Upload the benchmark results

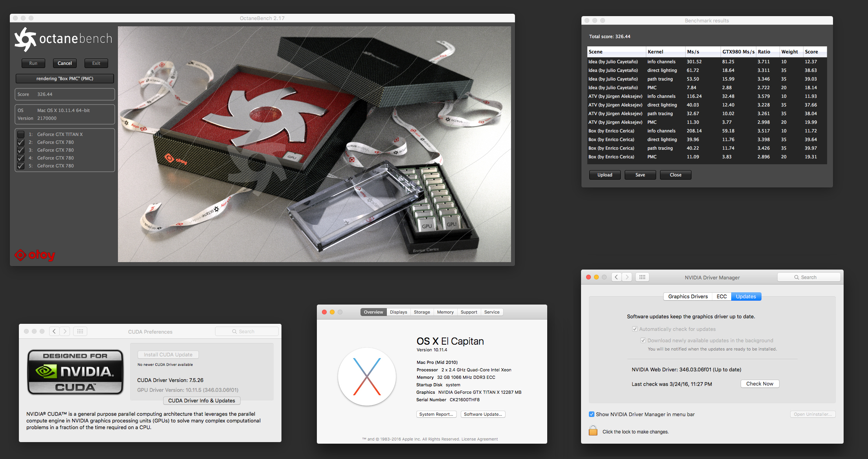tap(605, 175)
